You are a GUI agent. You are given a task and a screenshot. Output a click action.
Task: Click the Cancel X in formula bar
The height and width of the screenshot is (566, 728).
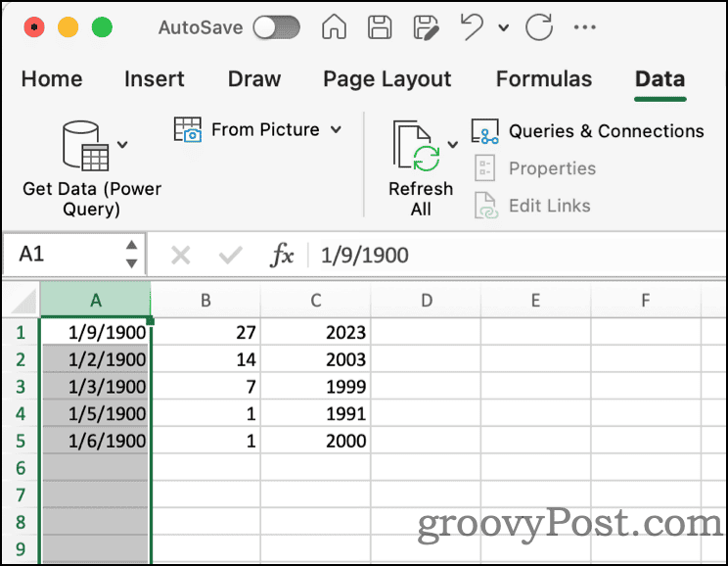[x=181, y=256]
